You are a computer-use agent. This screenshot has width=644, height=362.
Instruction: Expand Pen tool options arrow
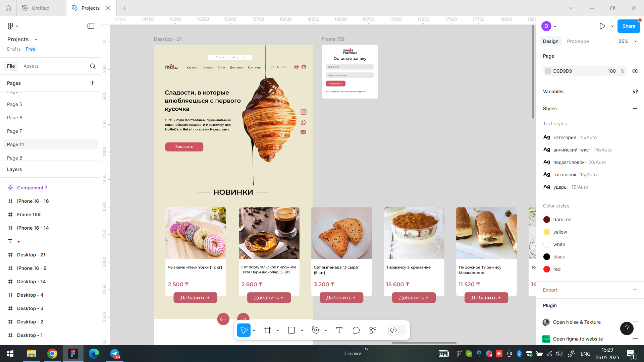click(326, 330)
